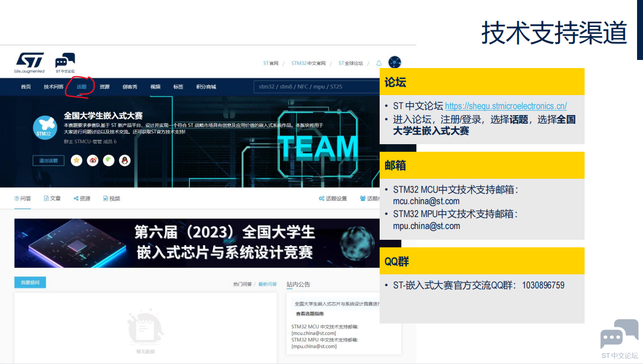The width and height of the screenshot is (643, 364).
Task: Open 资源 in navigation bar
Action: click(x=104, y=87)
